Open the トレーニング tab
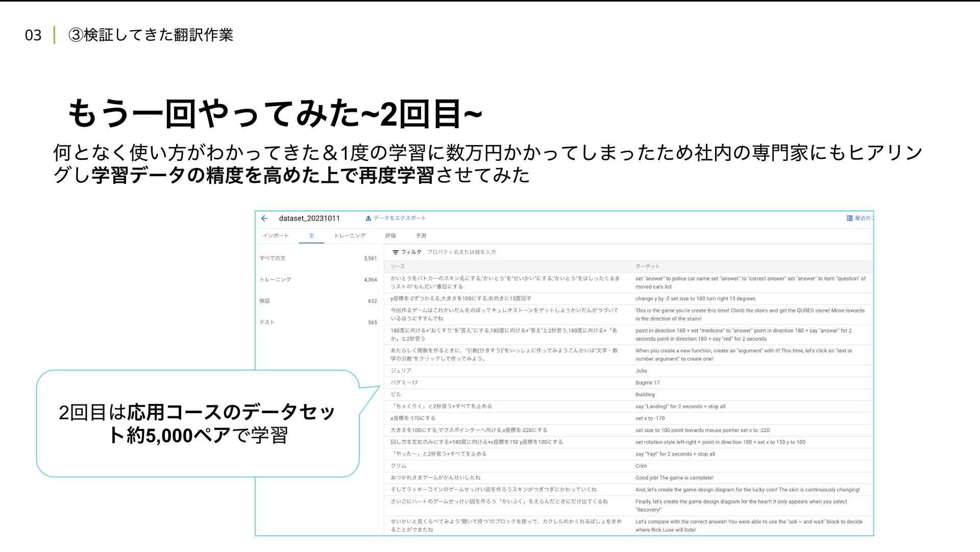980x552 pixels. (x=350, y=236)
